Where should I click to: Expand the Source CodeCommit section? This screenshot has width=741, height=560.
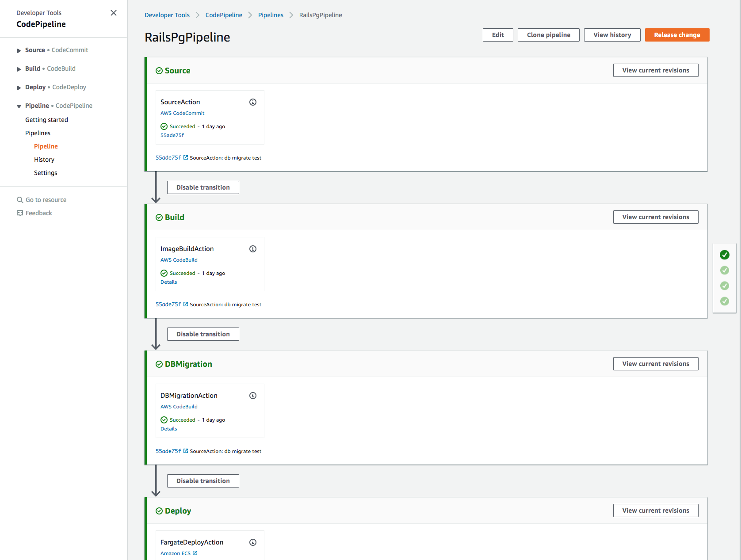point(19,50)
